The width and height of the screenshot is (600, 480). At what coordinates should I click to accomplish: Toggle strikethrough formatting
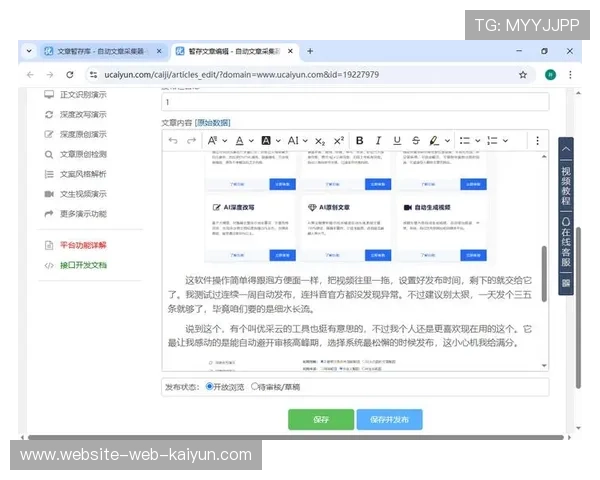pos(416,141)
